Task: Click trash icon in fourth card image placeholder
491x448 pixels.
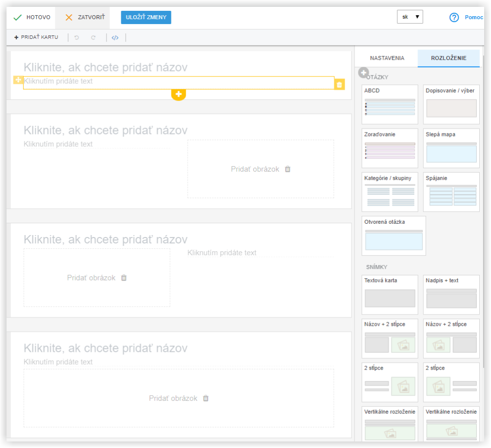Action: coord(206,398)
